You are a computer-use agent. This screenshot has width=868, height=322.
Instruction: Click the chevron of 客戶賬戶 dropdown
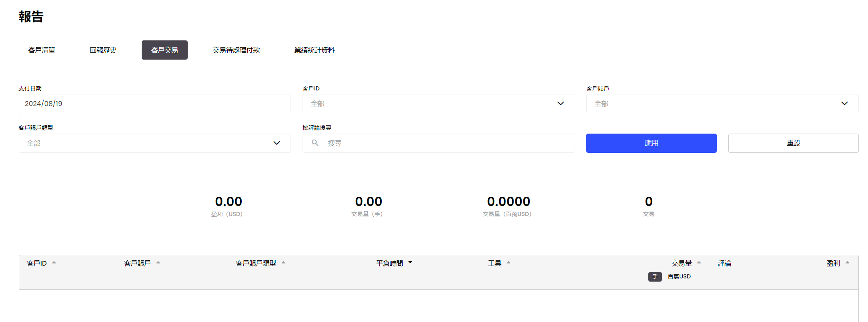tap(844, 104)
